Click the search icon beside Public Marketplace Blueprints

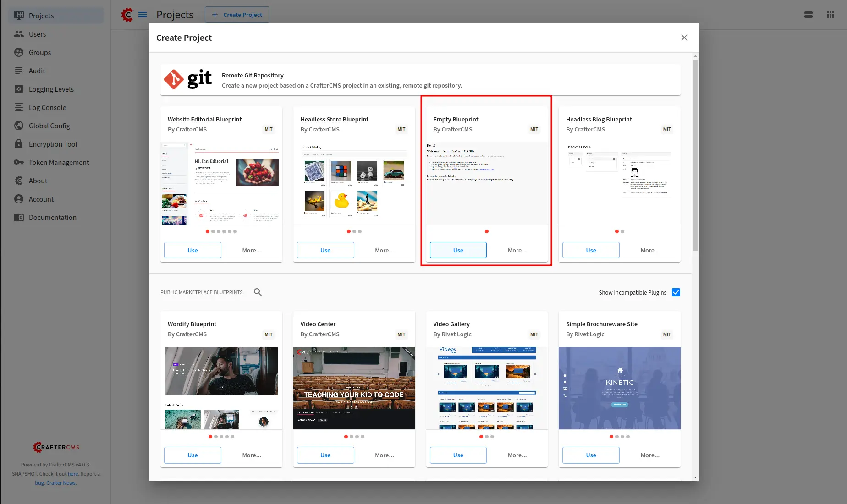point(258,292)
